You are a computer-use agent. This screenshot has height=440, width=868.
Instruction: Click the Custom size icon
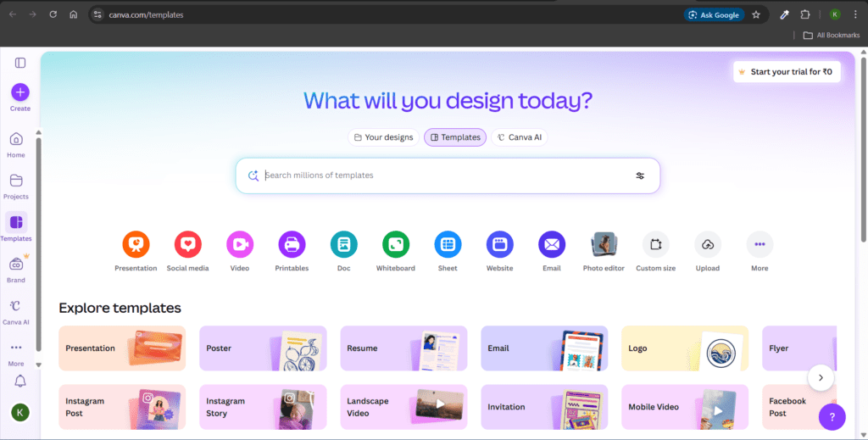(x=655, y=244)
